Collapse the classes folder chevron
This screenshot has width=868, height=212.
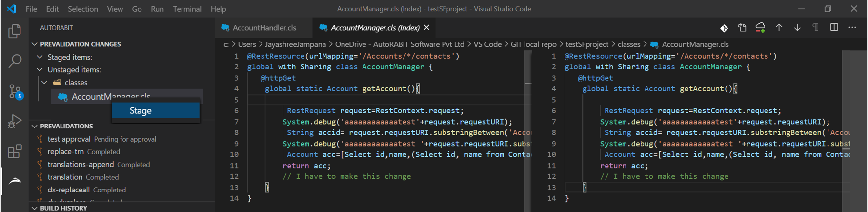point(44,83)
